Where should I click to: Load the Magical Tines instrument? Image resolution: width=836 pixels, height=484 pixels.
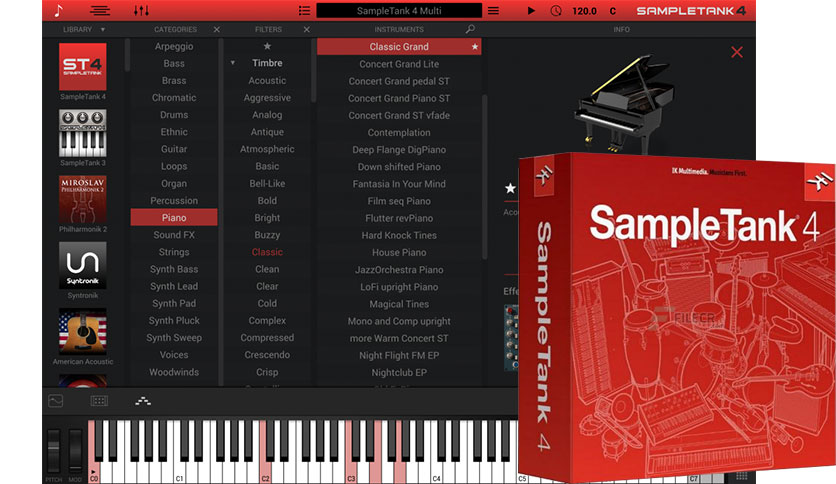coord(399,304)
